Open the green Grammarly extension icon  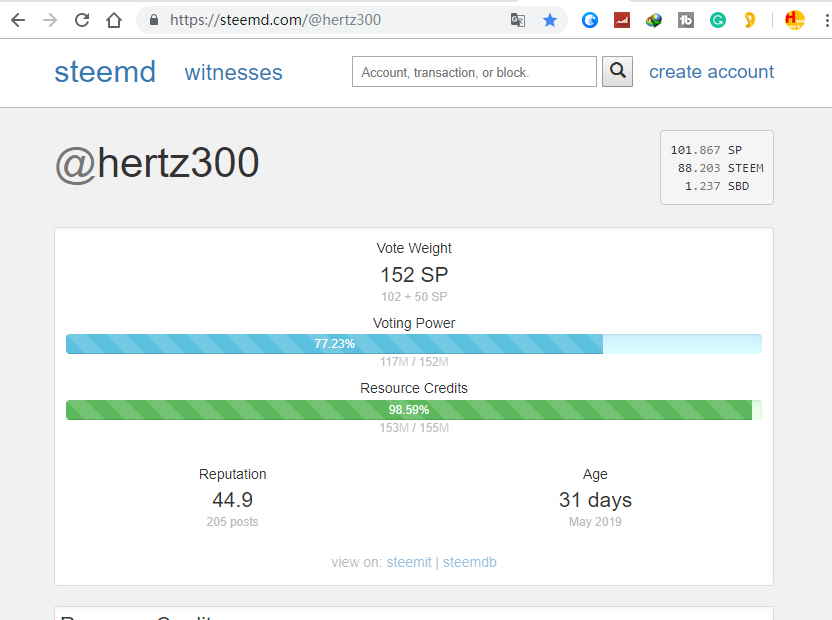tap(717, 20)
